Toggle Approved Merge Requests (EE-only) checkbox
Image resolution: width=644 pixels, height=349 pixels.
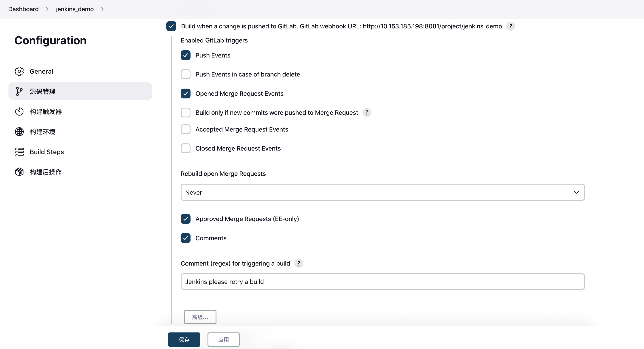point(186,219)
